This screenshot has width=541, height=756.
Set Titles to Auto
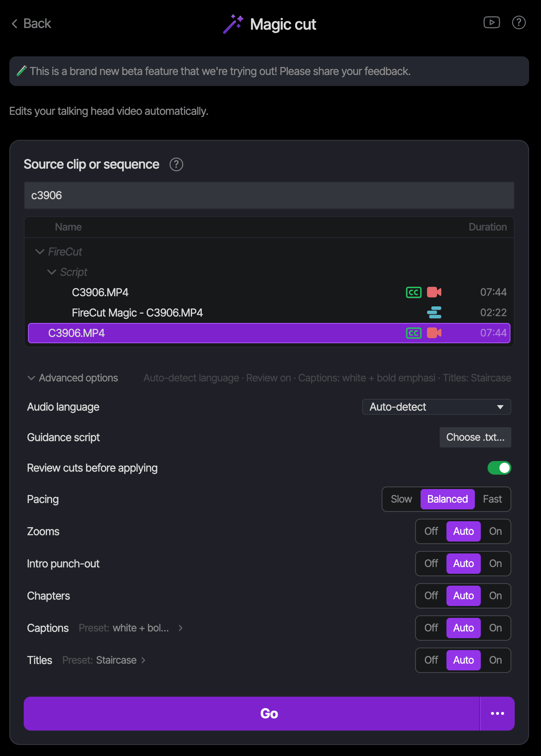pyautogui.click(x=463, y=660)
